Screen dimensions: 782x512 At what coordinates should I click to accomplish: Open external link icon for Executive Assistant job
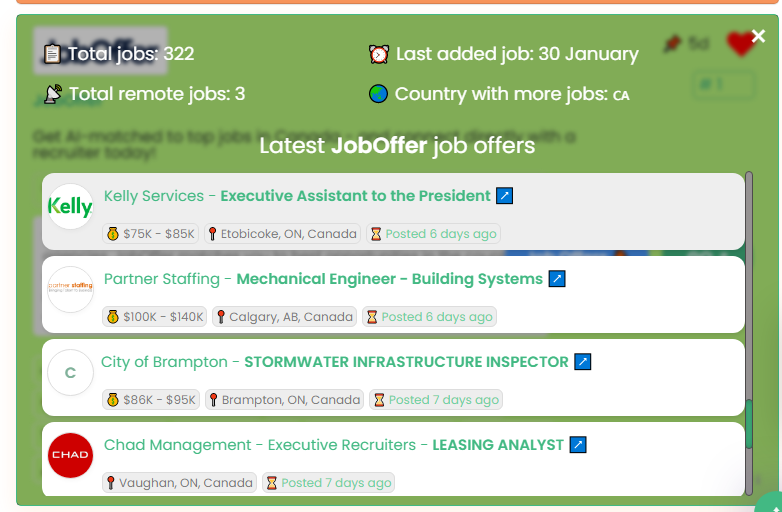tap(504, 195)
